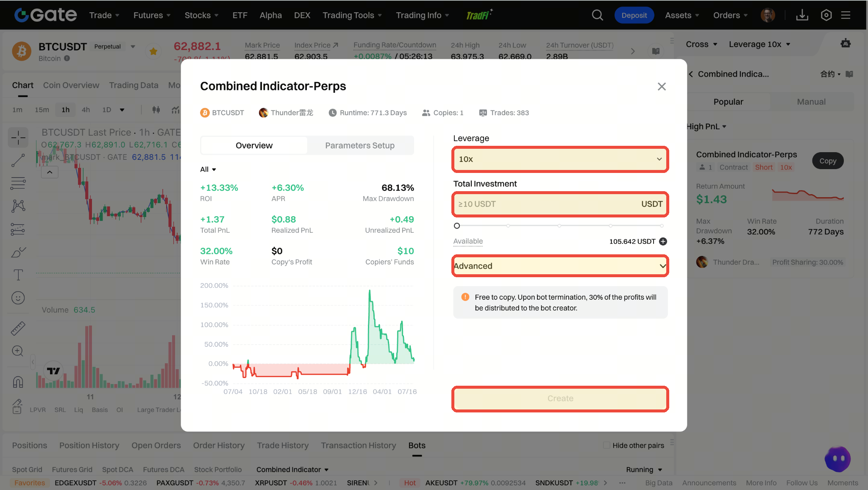The height and width of the screenshot is (490, 868).
Task: Toggle the magnet snap tool
Action: point(18,382)
